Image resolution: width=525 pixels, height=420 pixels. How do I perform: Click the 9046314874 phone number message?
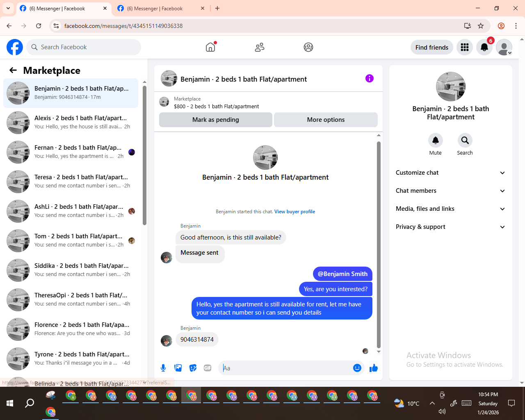tap(197, 340)
